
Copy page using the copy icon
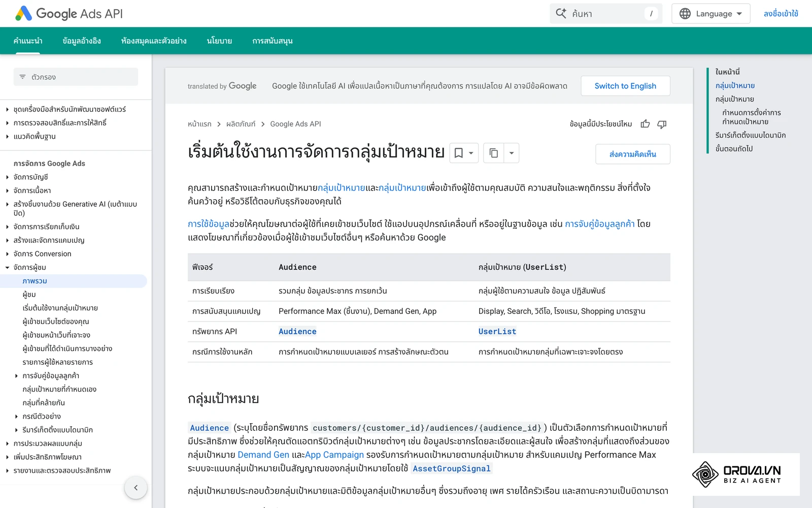point(493,153)
